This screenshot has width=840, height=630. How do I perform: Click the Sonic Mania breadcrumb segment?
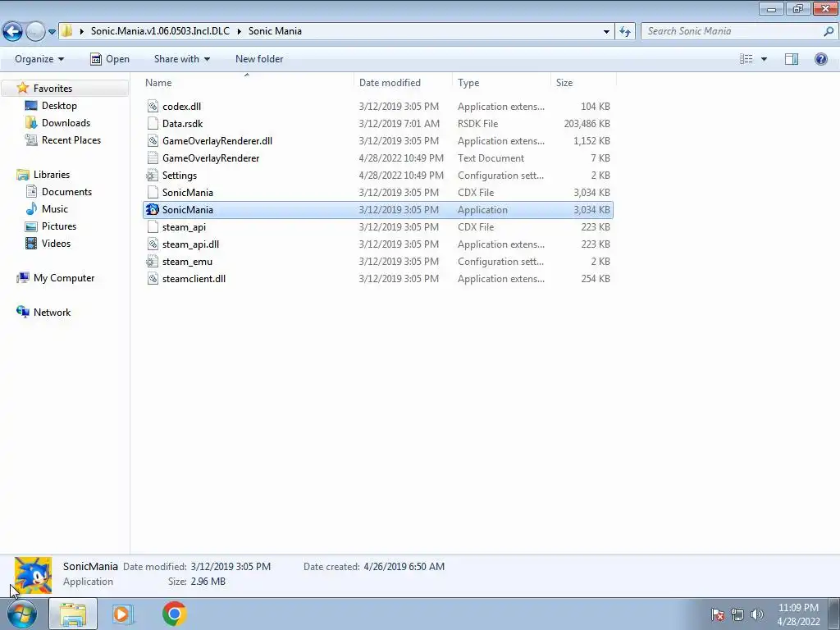(275, 31)
